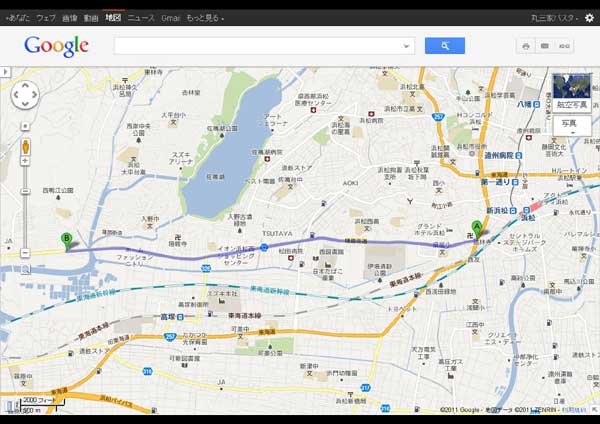This screenshot has height=424, width=600.
Task: Select the 八幡 station icon
Action: pyautogui.click(x=536, y=104)
